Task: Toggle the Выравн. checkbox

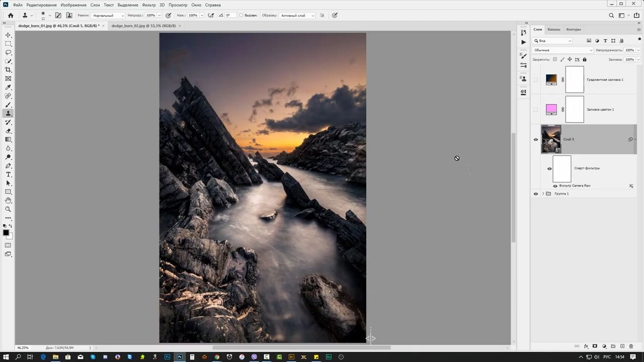Action: 241,15
